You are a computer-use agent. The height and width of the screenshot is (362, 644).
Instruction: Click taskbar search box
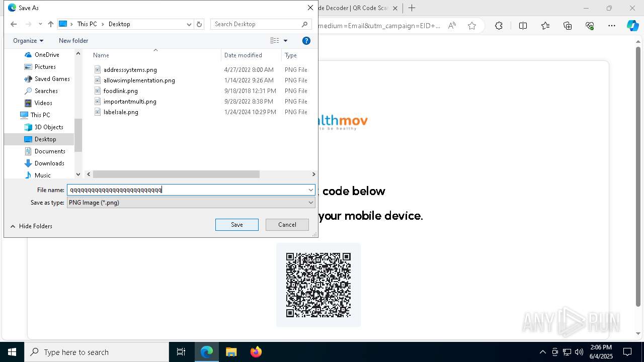pos(97,352)
